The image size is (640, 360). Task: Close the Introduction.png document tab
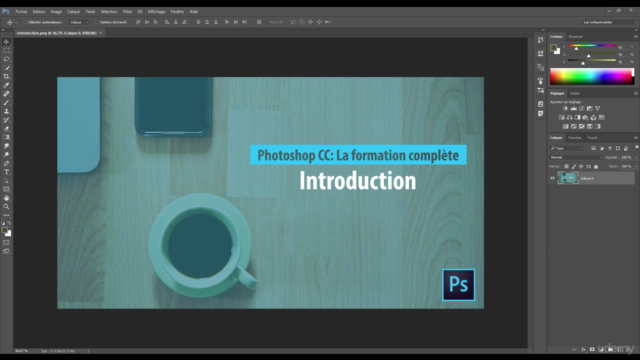pos(101,33)
